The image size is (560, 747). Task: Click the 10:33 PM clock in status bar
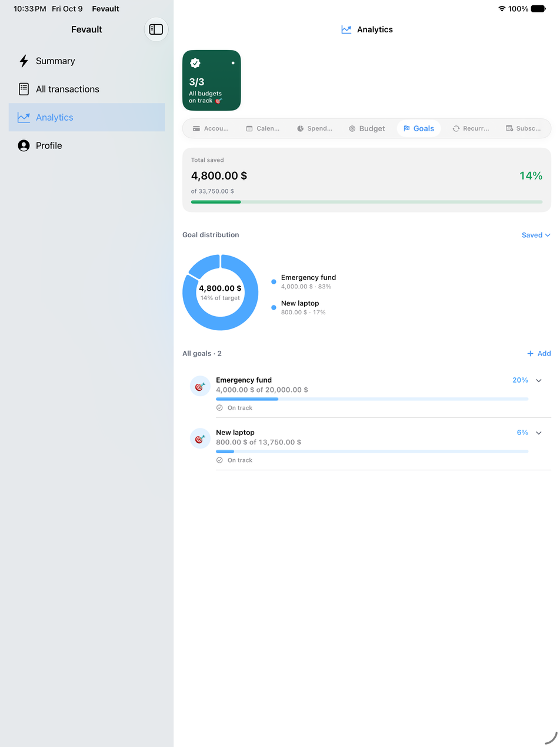tap(29, 9)
